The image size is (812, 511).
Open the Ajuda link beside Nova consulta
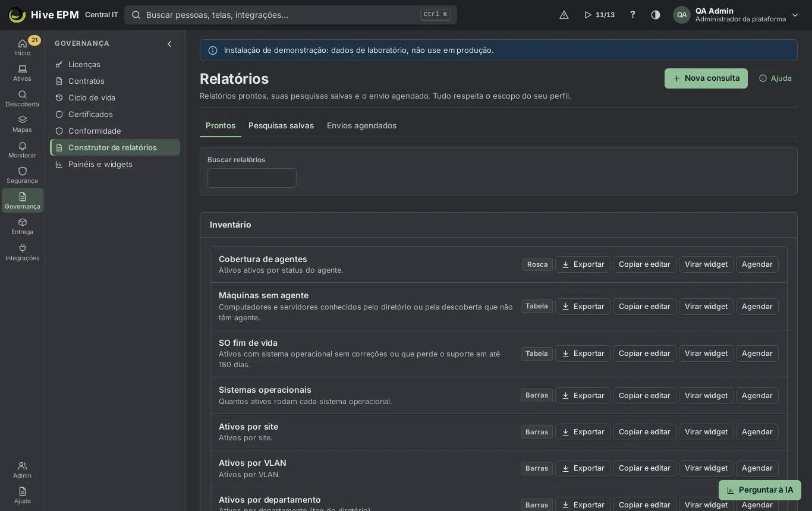[x=775, y=78]
